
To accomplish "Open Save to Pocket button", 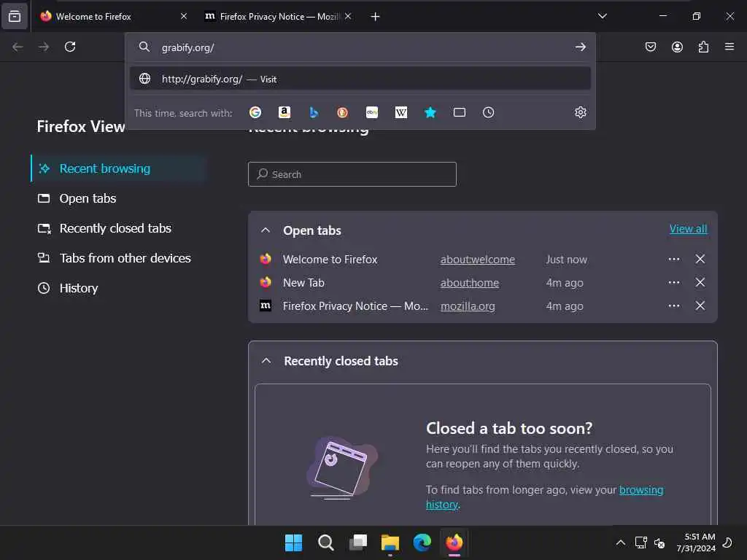I will point(651,47).
